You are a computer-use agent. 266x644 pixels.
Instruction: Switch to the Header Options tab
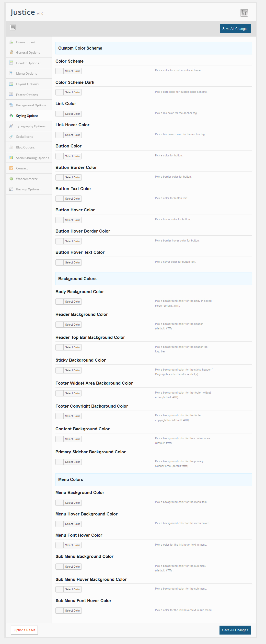[x=27, y=63]
